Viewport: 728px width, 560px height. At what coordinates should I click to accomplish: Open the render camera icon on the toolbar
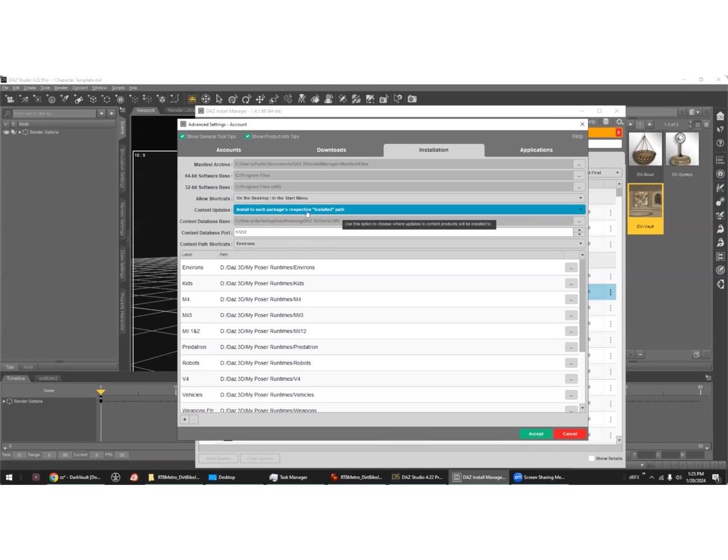(x=411, y=99)
